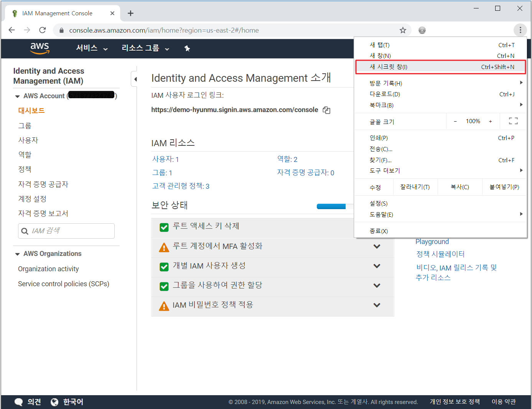This screenshot has height=409, width=532.
Task: Click the fullscreen icon in zoom row
Action: [513, 121]
